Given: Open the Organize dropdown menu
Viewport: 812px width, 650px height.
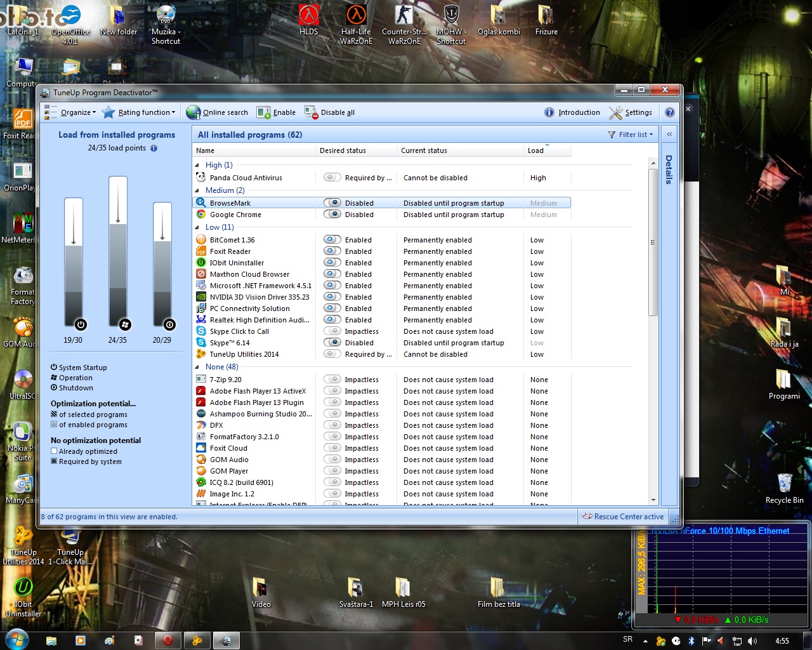Looking at the screenshot, I should pos(71,112).
